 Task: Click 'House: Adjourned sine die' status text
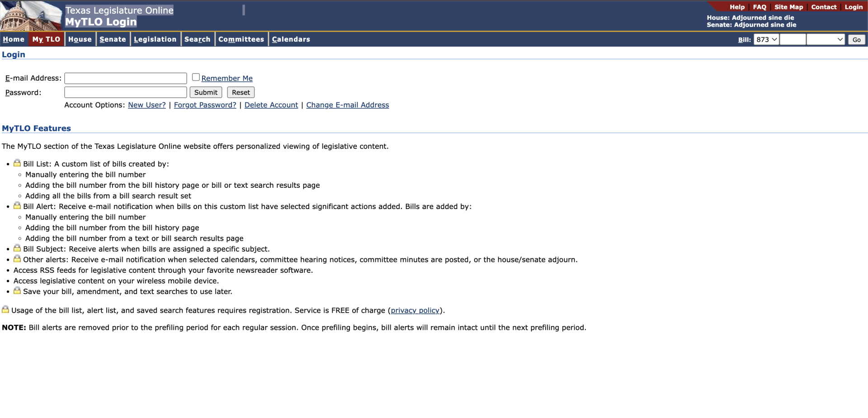pos(750,18)
